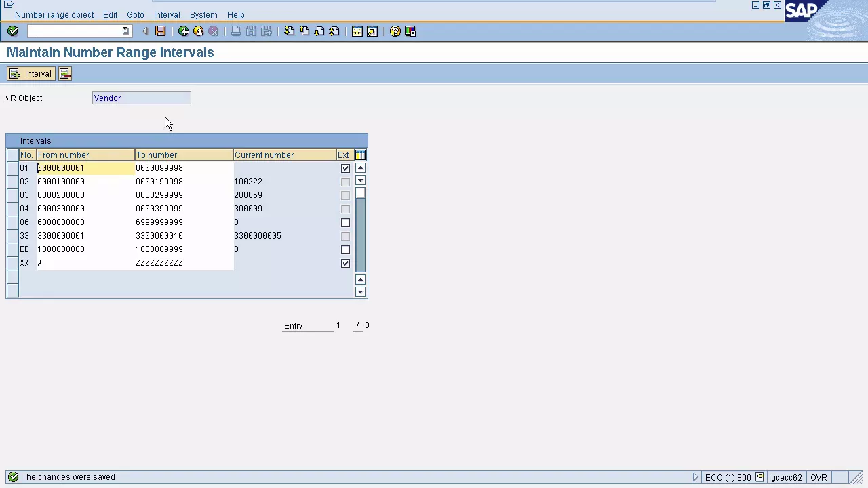Check Ext checkbox for interval EB

click(x=346, y=249)
